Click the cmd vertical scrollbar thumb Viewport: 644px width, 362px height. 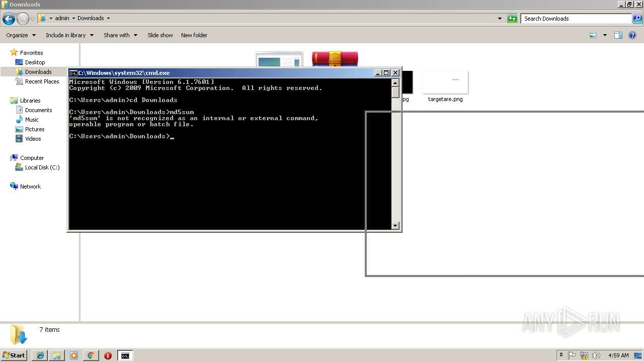tap(395, 93)
